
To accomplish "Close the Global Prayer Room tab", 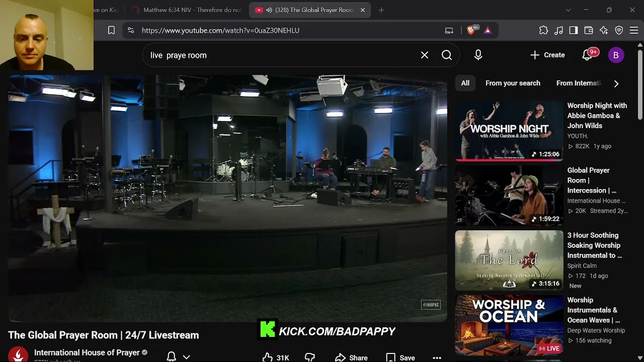I will (363, 10).
